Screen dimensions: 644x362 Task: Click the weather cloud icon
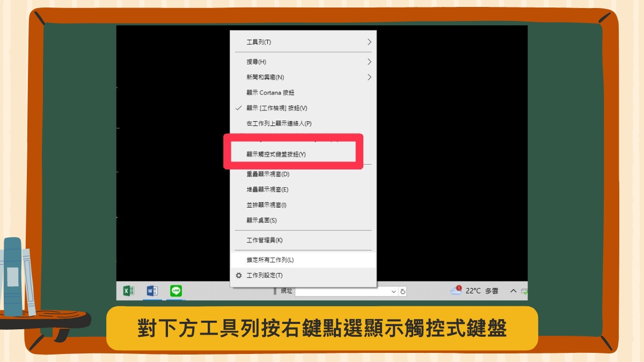tap(456, 291)
